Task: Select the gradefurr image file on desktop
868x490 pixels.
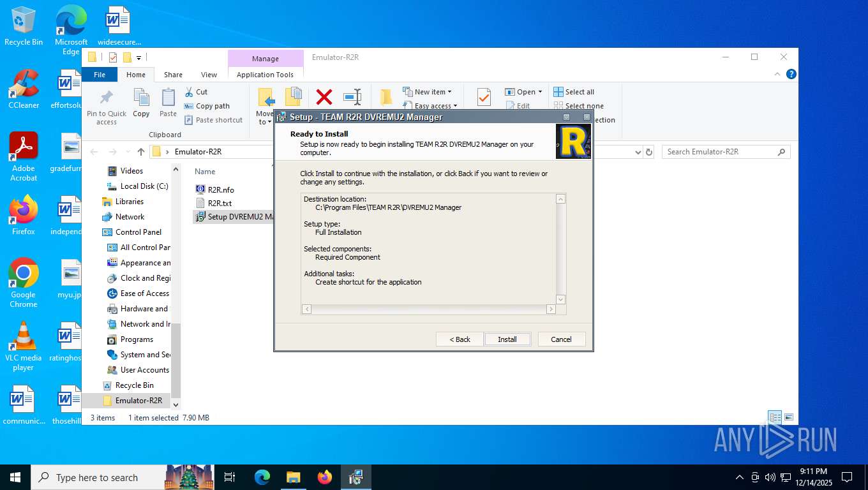Action: coord(66,152)
